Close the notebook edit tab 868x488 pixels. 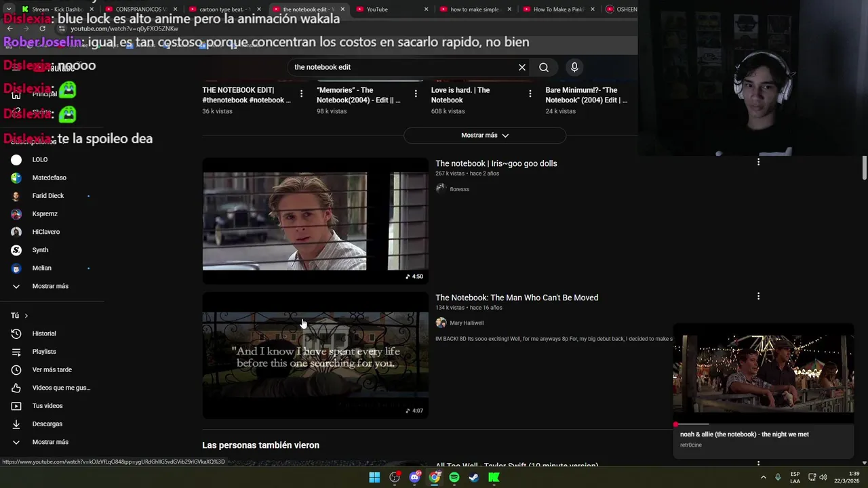coord(342,9)
